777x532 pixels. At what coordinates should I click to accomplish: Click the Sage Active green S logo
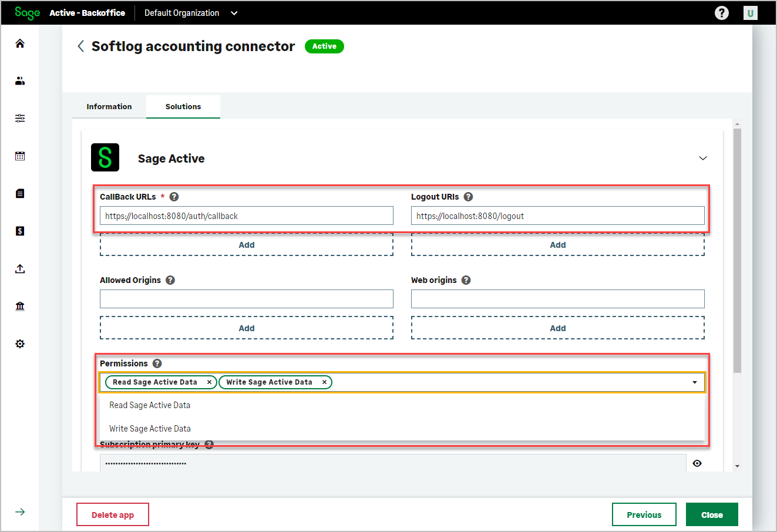coord(105,157)
